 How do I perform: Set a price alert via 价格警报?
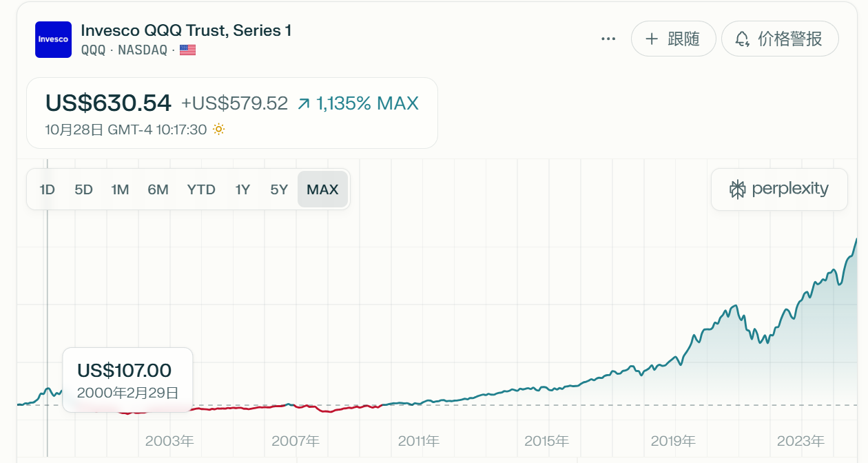[779, 39]
